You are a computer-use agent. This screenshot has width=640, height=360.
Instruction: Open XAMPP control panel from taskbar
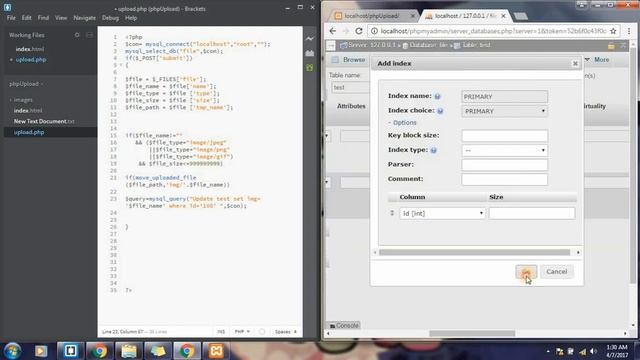pyautogui.click(x=216, y=351)
